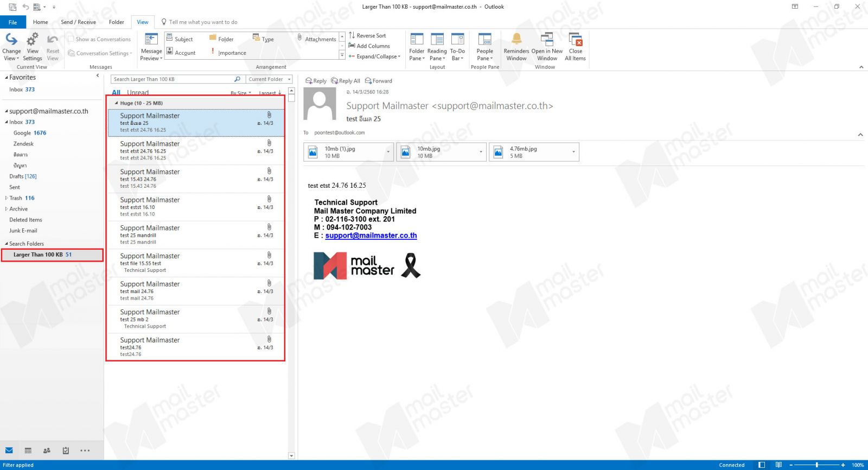Viewport: 868px width, 470px height.
Task: Open the support@mailmaster.co.th email link
Action: coord(371,236)
